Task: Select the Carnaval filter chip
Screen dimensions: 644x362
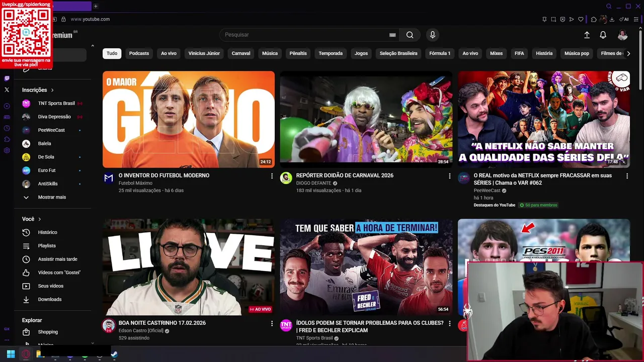Action: coord(240,53)
